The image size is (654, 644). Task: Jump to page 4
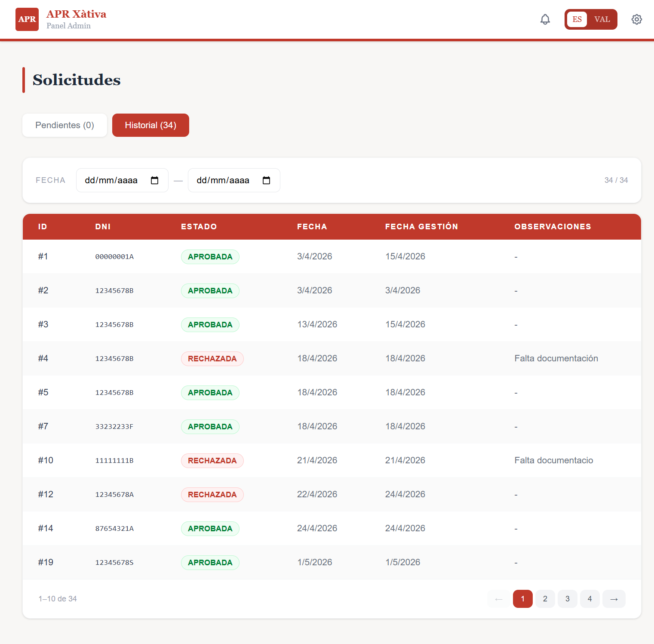(590, 599)
